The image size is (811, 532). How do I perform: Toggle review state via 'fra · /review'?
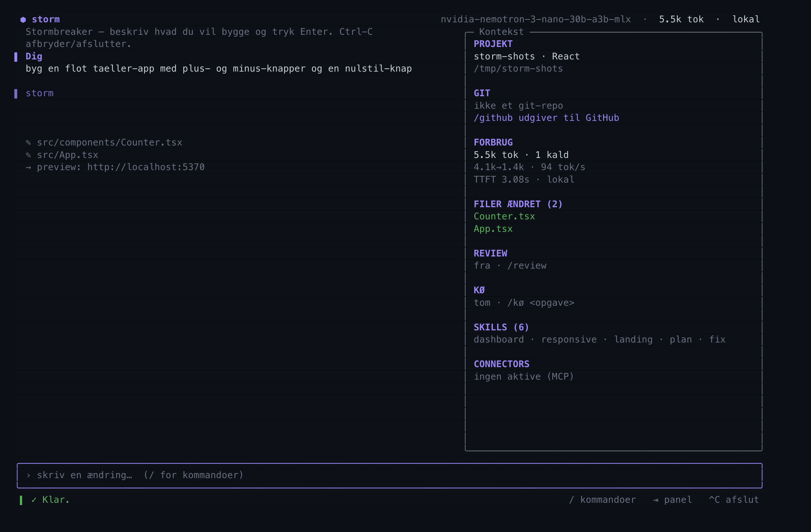(x=510, y=266)
